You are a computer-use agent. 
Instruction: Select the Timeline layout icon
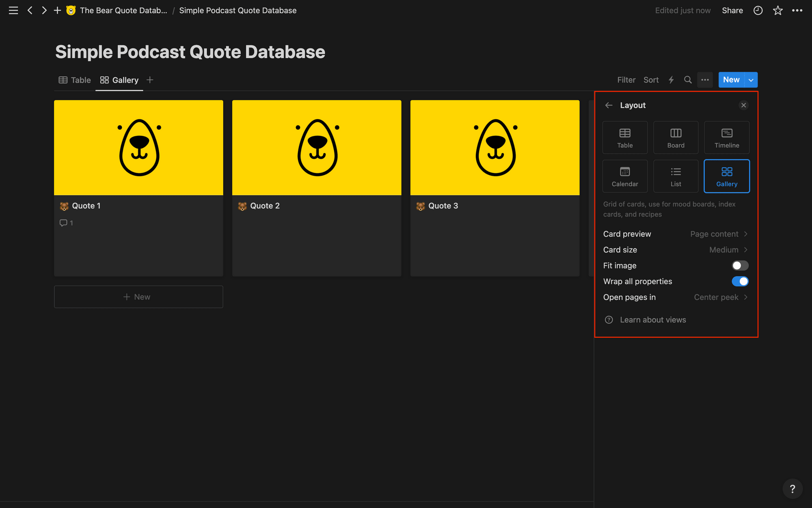click(726, 137)
